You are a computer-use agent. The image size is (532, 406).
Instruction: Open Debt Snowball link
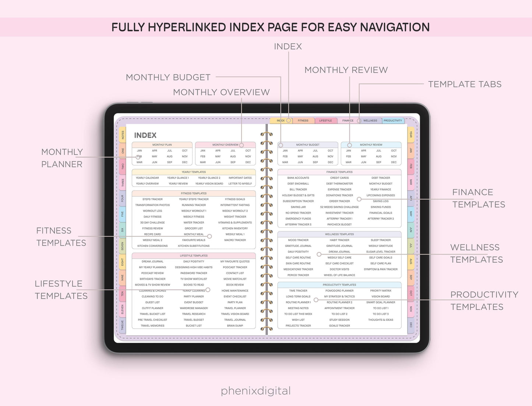(x=298, y=184)
